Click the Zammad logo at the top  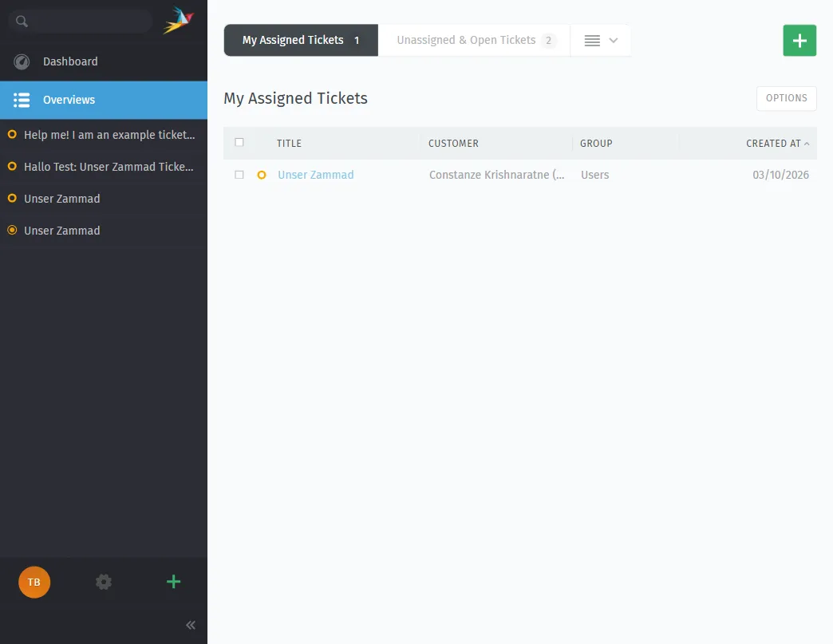pos(177,20)
